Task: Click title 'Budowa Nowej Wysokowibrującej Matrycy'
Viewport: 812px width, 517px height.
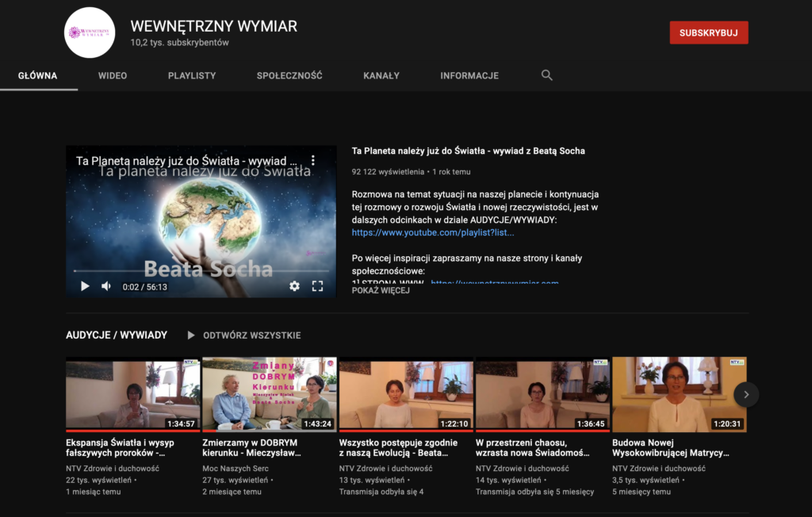Action: pyautogui.click(x=671, y=447)
